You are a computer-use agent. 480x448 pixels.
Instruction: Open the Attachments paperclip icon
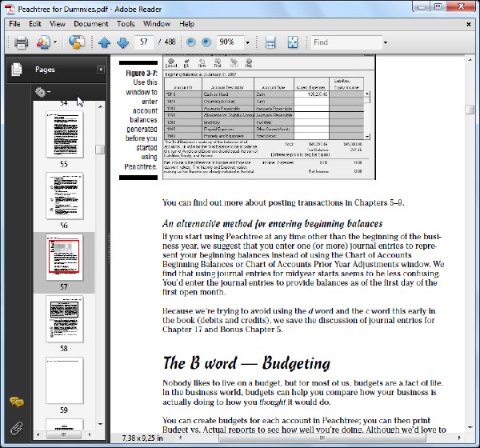click(x=17, y=428)
